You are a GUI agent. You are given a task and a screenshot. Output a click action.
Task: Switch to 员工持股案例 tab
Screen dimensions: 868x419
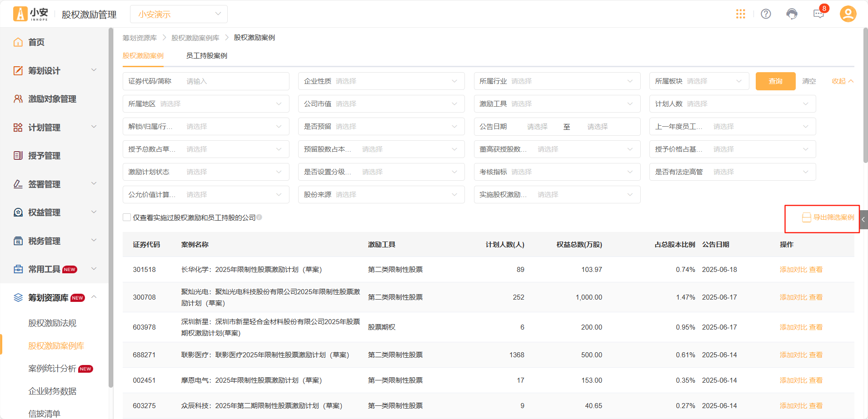click(x=207, y=56)
